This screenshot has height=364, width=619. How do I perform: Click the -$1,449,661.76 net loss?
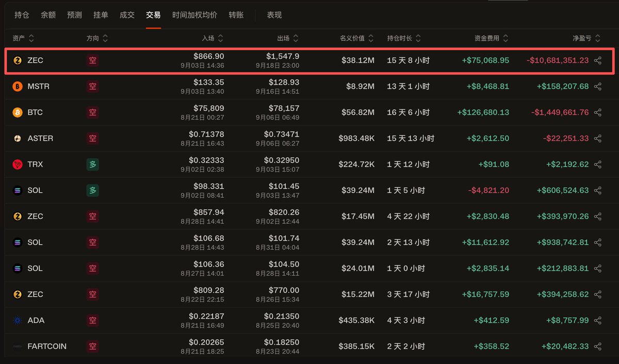click(x=560, y=112)
